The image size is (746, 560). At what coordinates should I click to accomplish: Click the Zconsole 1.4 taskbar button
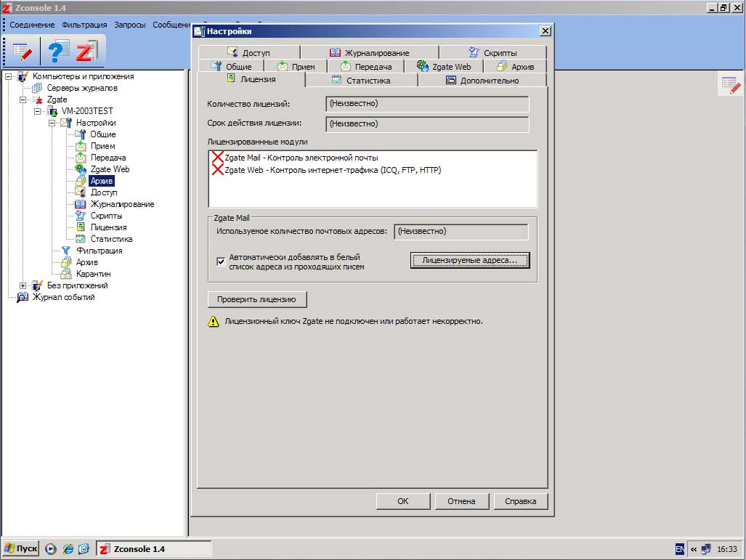tap(154, 548)
